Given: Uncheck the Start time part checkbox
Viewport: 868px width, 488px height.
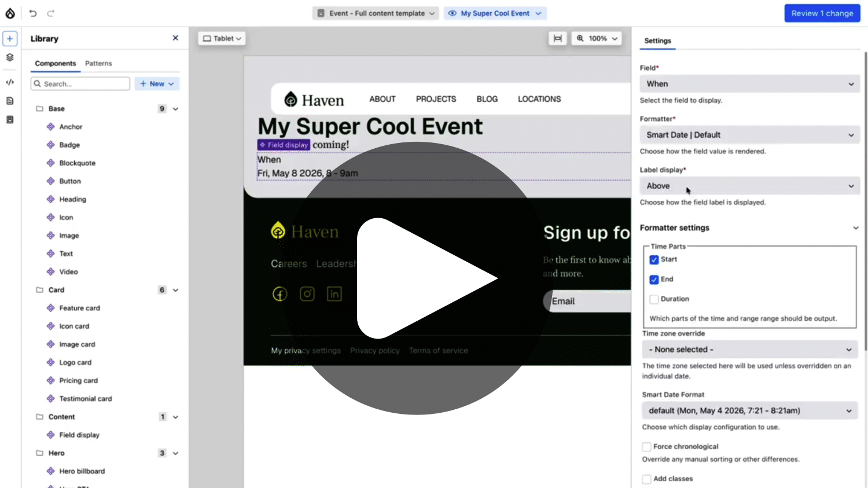Looking at the screenshot, I should point(654,260).
